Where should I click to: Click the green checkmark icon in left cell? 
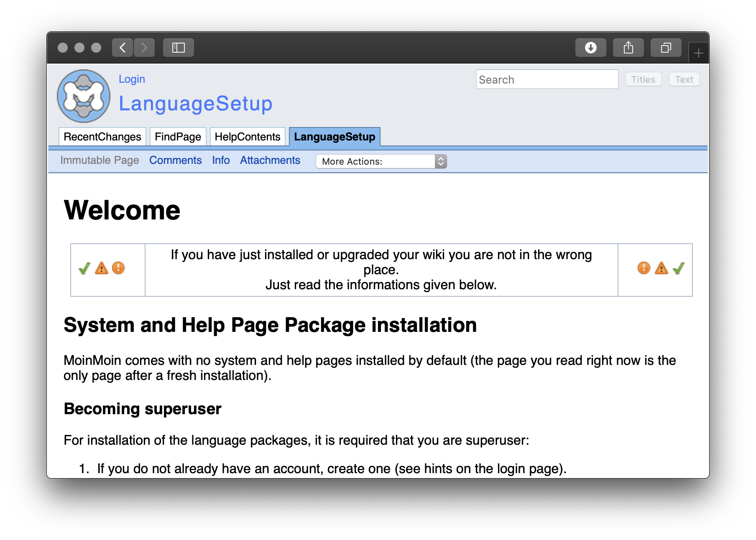[x=84, y=268]
